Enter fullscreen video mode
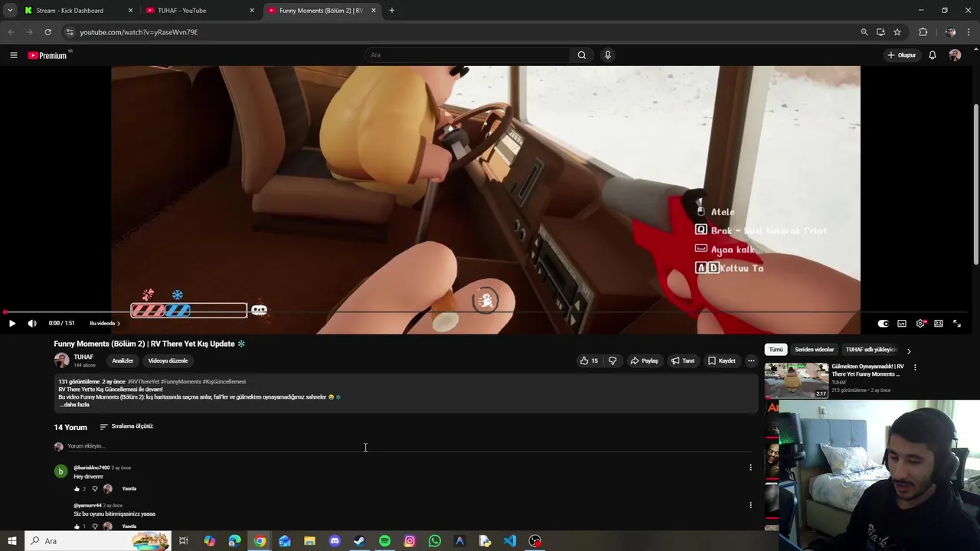980x551 pixels. pyautogui.click(x=957, y=324)
